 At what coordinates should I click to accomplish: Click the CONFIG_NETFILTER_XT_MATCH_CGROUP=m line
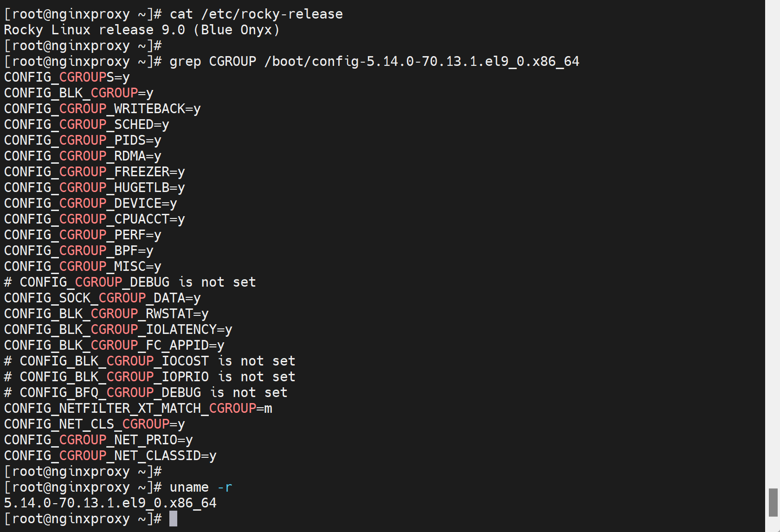click(x=138, y=409)
